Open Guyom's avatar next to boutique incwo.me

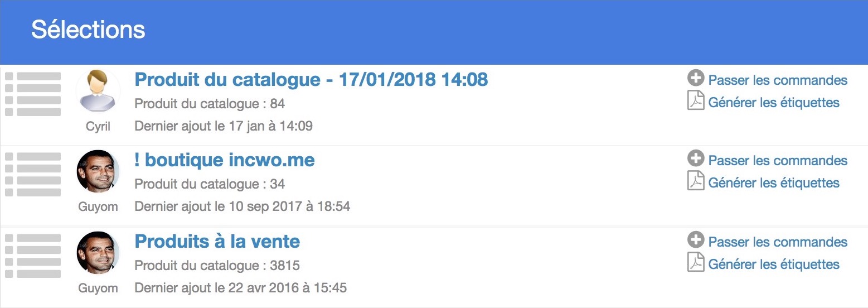(x=98, y=172)
